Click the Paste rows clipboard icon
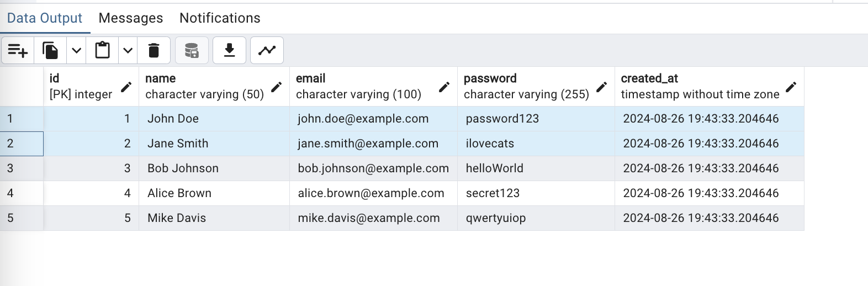The height and width of the screenshot is (286, 868). pos(102,51)
